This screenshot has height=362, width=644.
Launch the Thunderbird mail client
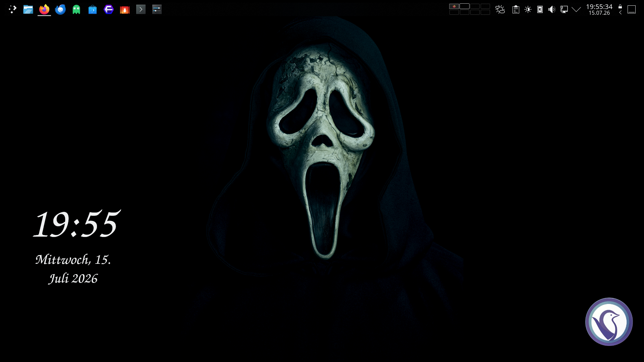60,9
